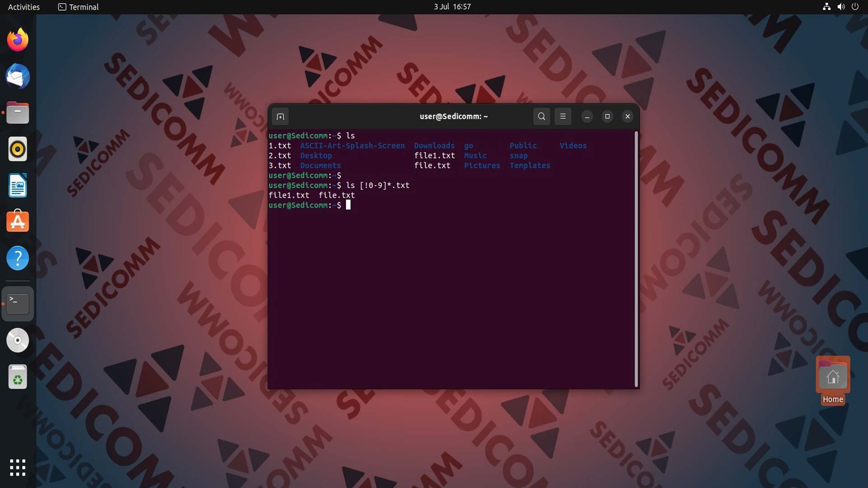868x488 pixels.
Task: Click the Music directory name
Action: click(x=475, y=155)
